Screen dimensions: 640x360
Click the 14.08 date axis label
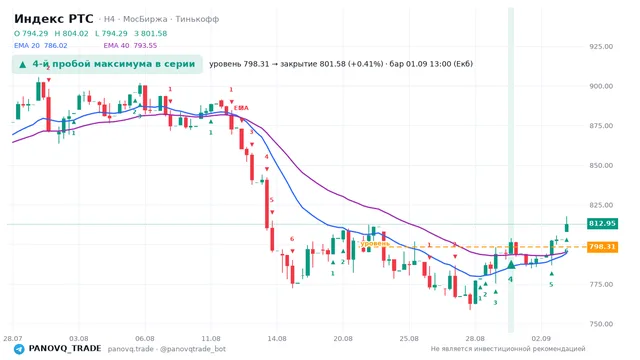(x=277, y=338)
